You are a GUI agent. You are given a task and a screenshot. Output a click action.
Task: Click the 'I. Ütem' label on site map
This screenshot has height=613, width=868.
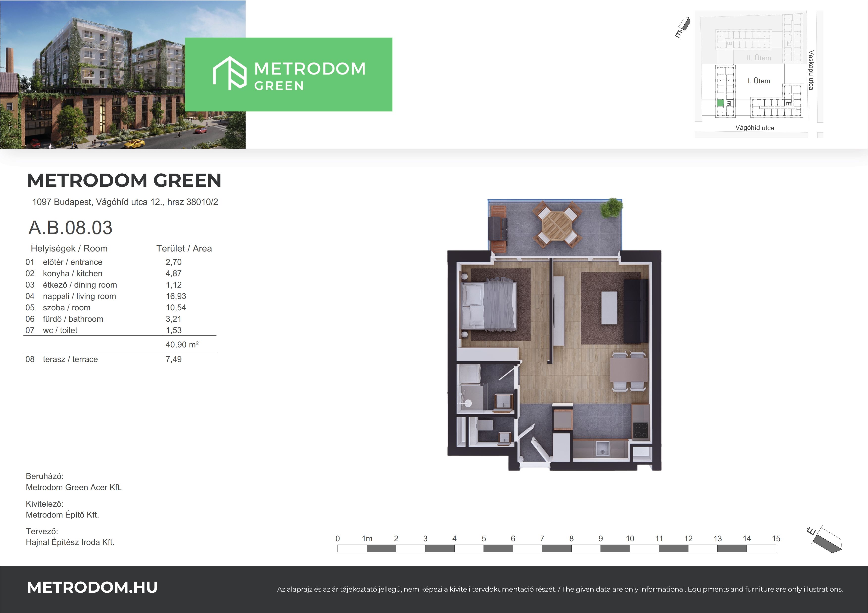tap(759, 81)
